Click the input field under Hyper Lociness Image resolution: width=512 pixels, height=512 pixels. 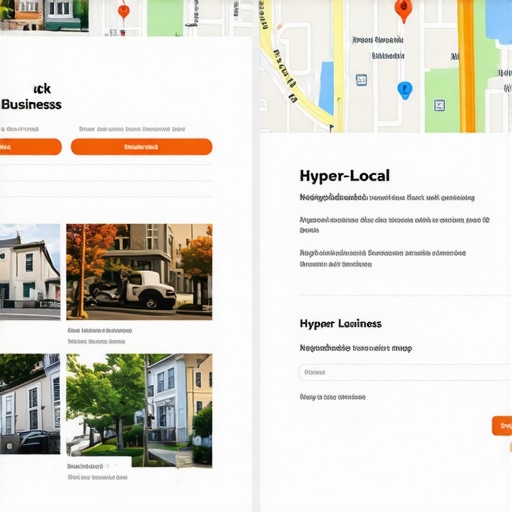coord(405,372)
